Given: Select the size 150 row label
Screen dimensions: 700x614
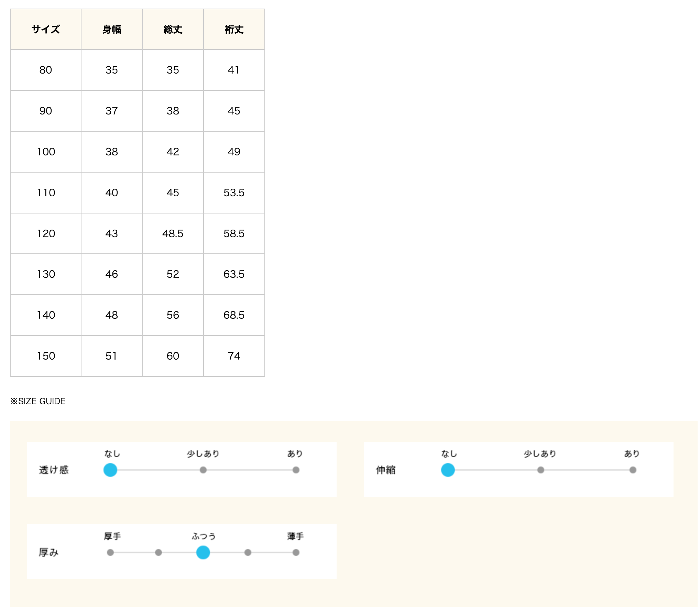Looking at the screenshot, I should pos(46,356).
